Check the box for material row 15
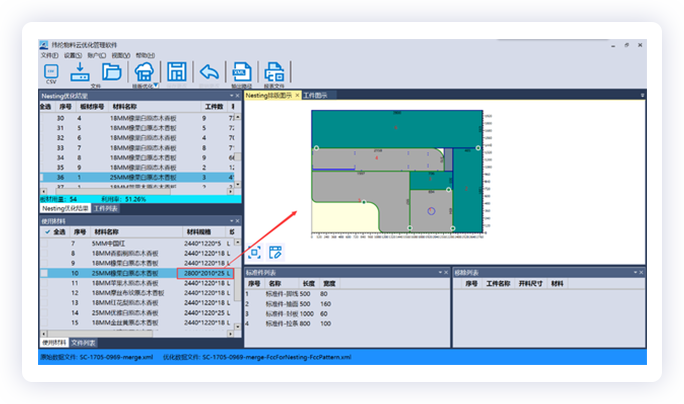 click(44, 323)
